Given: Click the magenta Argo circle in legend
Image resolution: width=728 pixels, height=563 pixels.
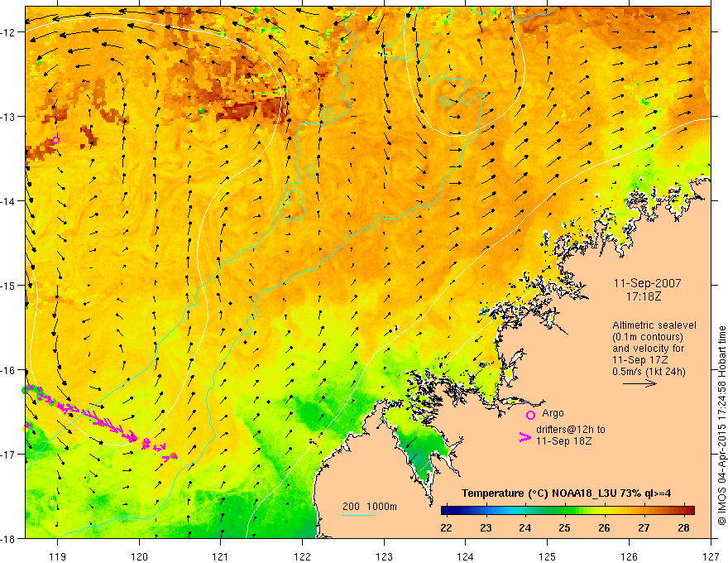Looking at the screenshot, I should pos(530,415).
